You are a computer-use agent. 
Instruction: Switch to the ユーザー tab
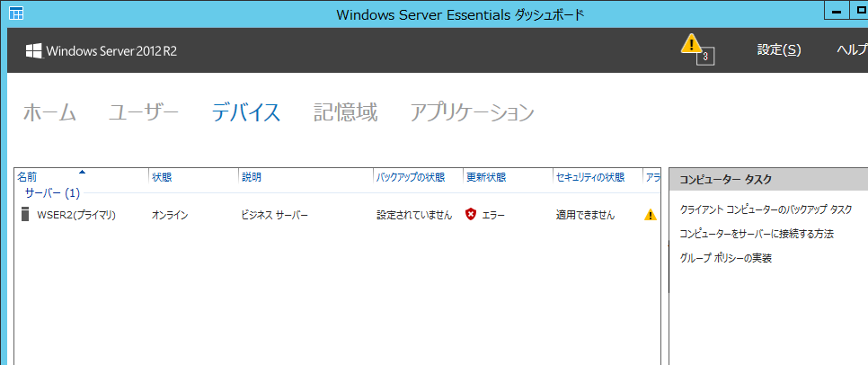click(144, 112)
